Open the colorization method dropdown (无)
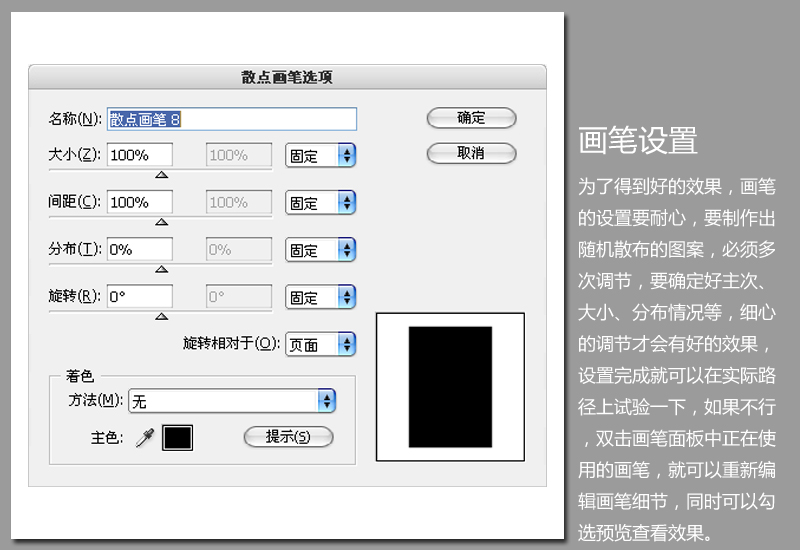This screenshot has width=800, height=550. click(232, 401)
